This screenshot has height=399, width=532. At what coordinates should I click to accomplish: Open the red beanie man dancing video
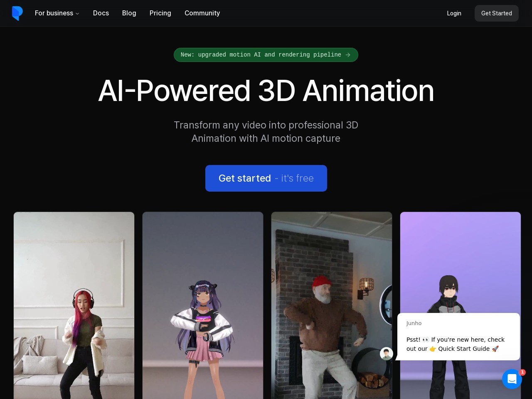(x=331, y=305)
